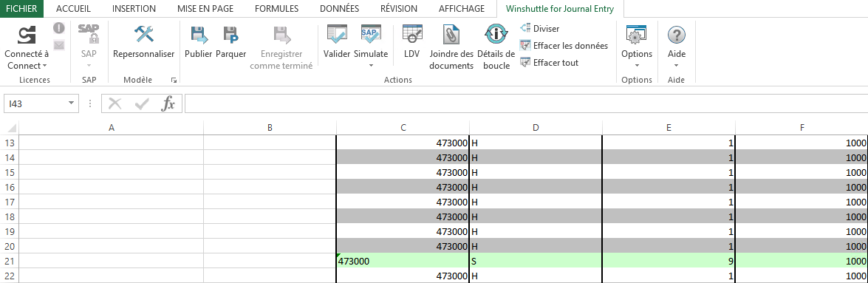The width and height of the screenshot is (868, 283).
Task: Select the Winshuttle for Journal Entry tab
Action: click(560, 8)
